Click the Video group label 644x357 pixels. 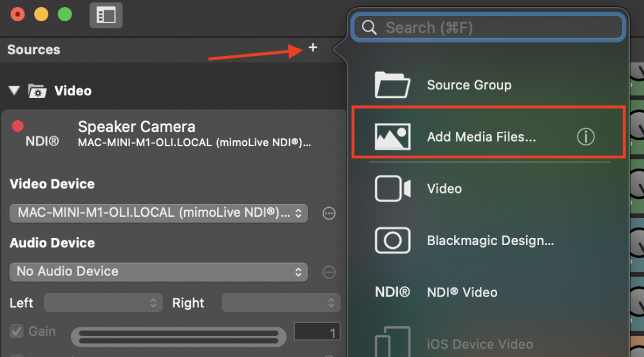tap(73, 91)
